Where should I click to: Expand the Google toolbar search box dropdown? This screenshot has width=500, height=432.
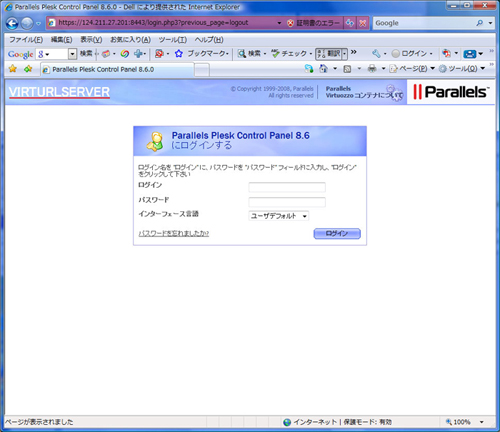click(x=72, y=54)
